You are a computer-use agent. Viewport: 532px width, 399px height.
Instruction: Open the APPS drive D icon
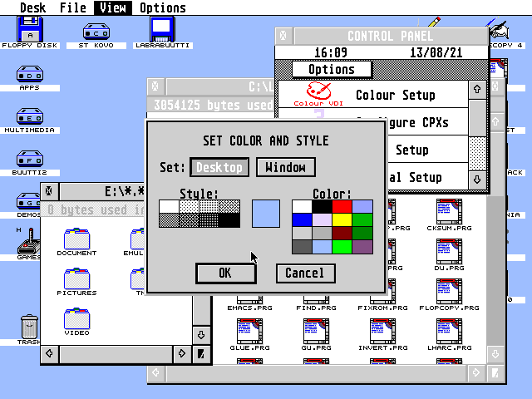point(30,78)
